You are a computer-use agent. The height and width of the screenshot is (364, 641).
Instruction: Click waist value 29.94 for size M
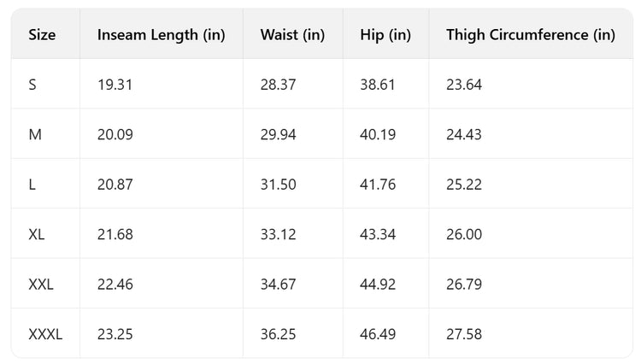point(278,134)
